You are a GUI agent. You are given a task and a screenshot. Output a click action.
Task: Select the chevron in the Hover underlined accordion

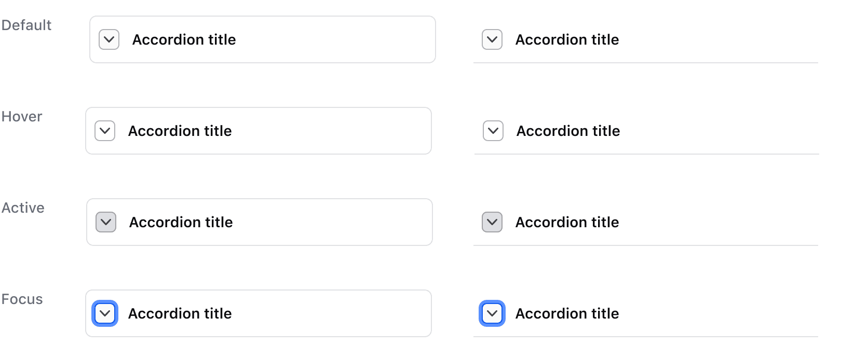[x=493, y=131]
